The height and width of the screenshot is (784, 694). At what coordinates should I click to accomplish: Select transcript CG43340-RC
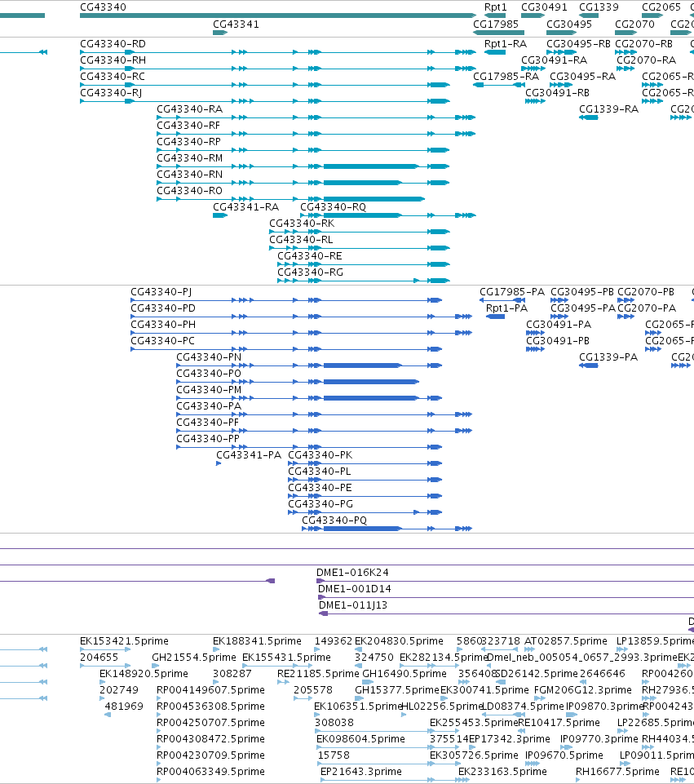[x=113, y=77]
